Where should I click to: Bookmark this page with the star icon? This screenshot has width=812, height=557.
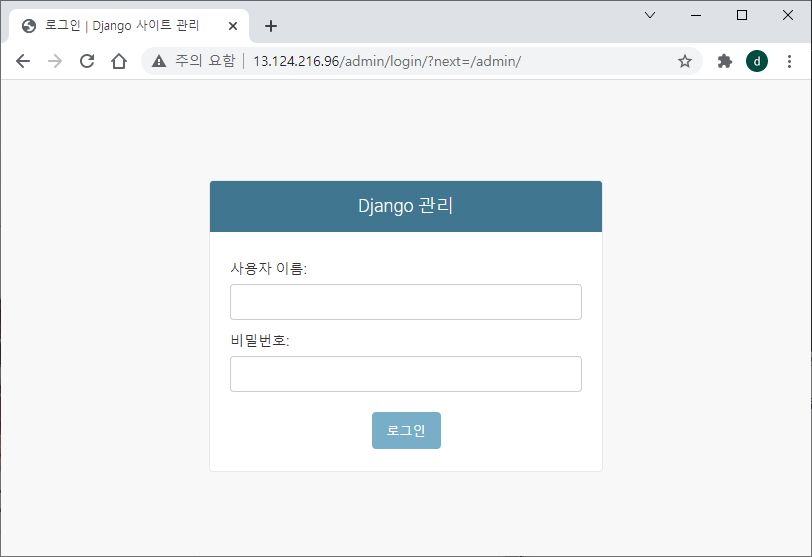[x=685, y=61]
